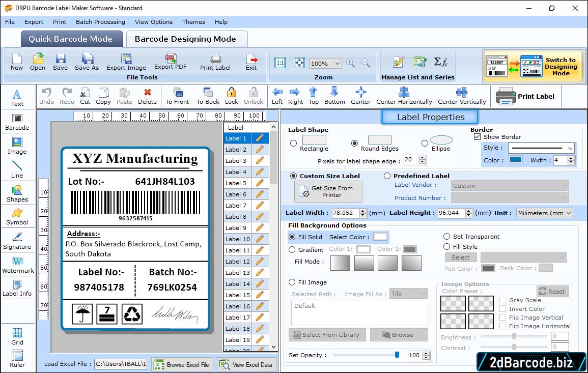Open Batch Processing menu
This screenshot has width=588, height=373.
pyautogui.click(x=100, y=22)
